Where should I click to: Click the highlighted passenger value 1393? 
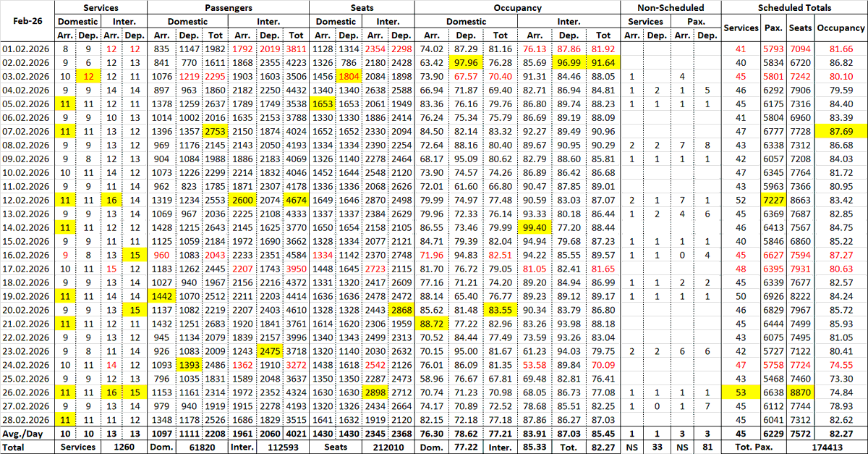(x=189, y=363)
